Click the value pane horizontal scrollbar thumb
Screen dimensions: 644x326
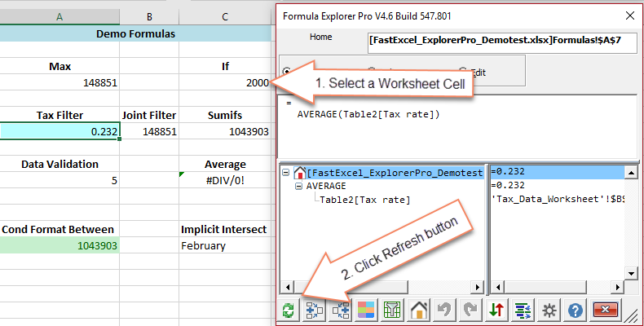coord(546,287)
